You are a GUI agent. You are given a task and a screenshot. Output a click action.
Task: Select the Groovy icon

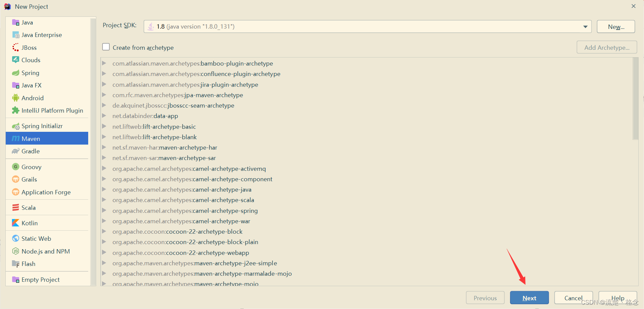pos(15,167)
